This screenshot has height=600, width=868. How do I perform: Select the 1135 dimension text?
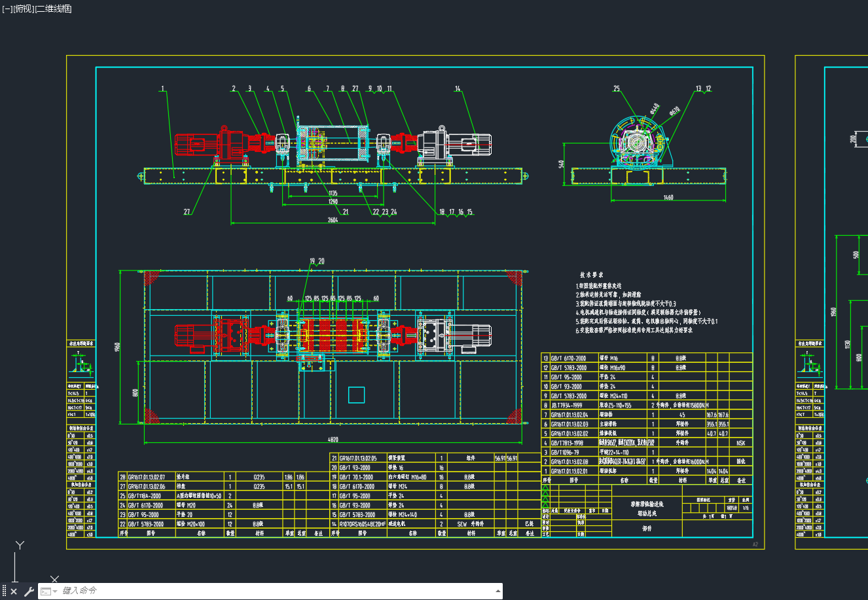point(333,193)
